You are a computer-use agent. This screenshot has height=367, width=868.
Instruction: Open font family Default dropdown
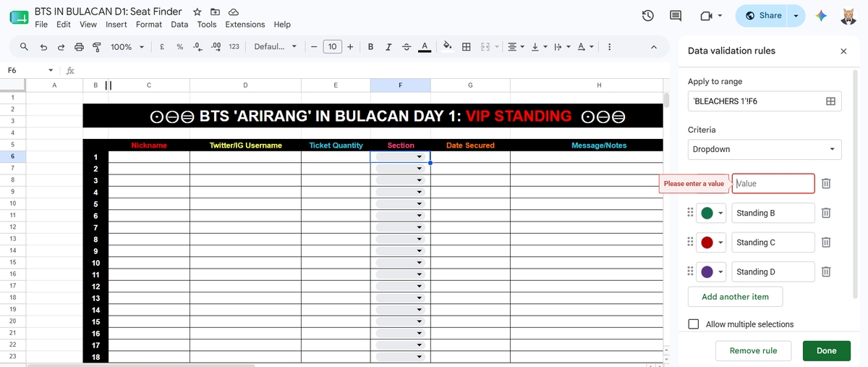coord(276,46)
